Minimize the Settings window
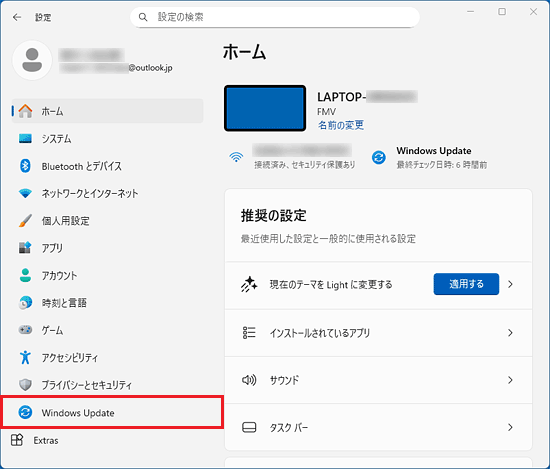The image size is (550, 469). pos(470,12)
